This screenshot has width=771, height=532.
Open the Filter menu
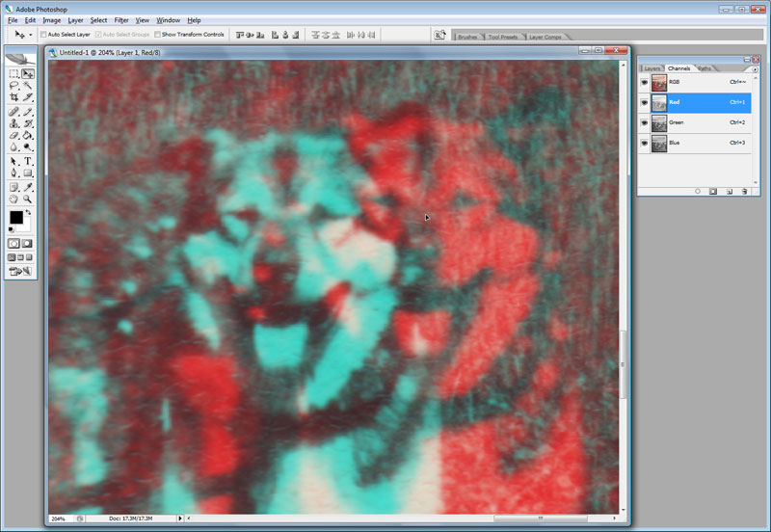pyautogui.click(x=121, y=19)
